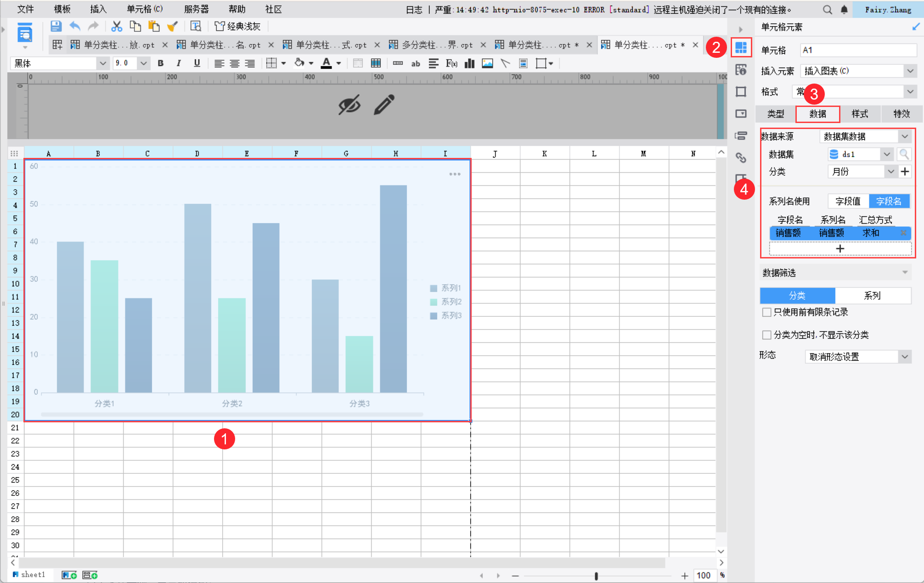Image resolution: width=924 pixels, height=583 pixels.
Task: Check hide category when empty option
Action: tap(766, 335)
